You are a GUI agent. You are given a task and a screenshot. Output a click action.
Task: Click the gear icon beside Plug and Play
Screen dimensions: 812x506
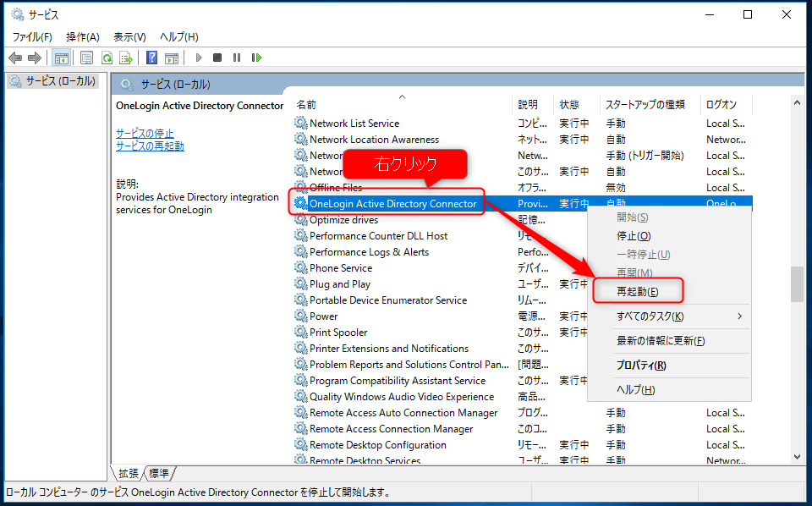point(301,283)
